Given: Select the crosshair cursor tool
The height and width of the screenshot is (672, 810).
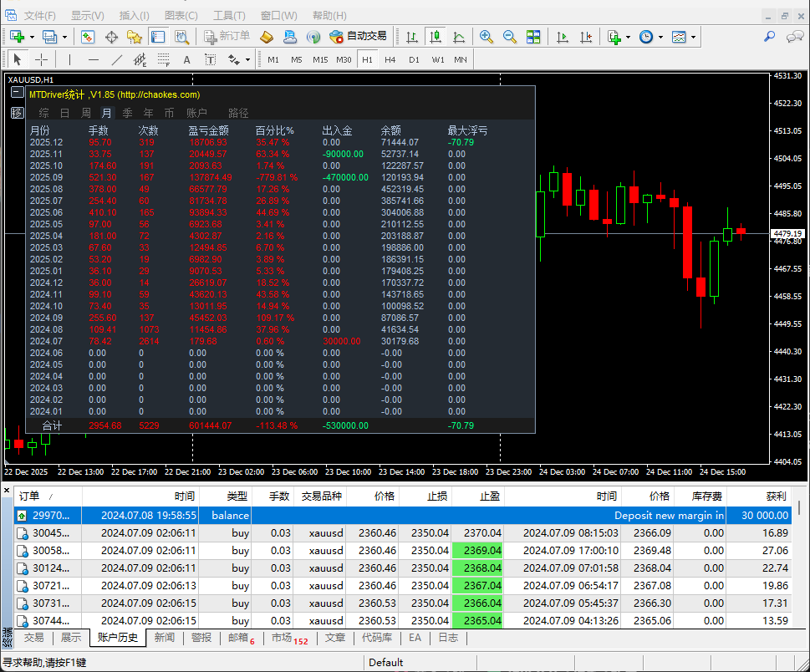Looking at the screenshot, I should click(41, 59).
